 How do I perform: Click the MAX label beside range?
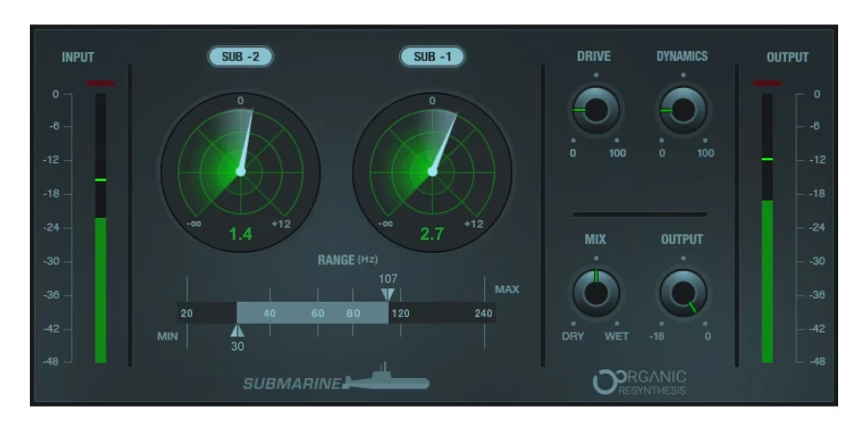(507, 289)
